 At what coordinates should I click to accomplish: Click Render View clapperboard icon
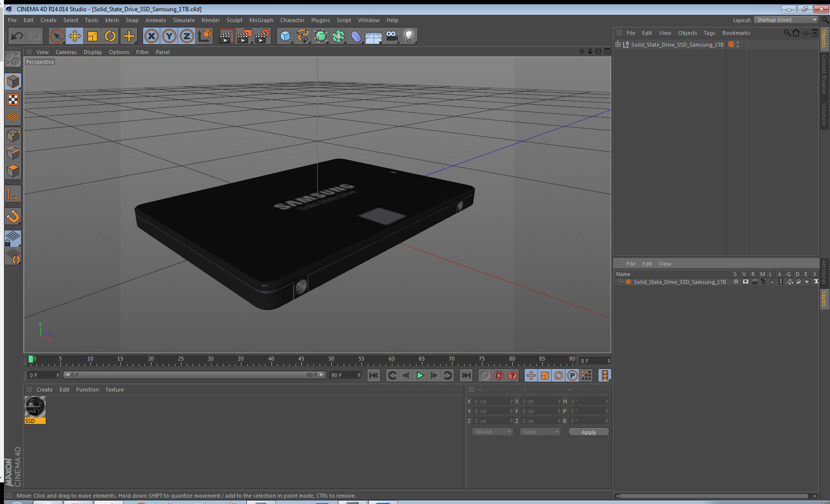(226, 36)
